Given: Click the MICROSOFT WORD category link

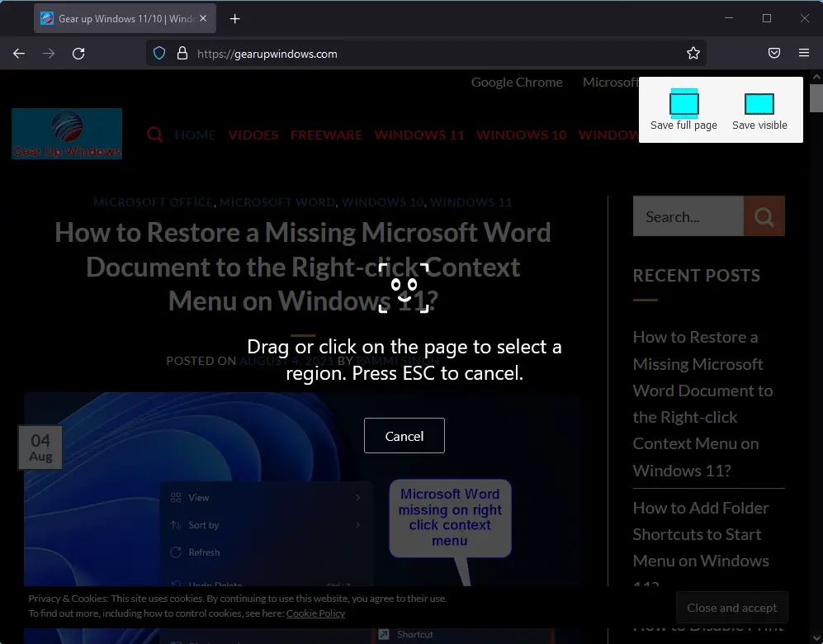Looking at the screenshot, I should click(x=277, y=202).
